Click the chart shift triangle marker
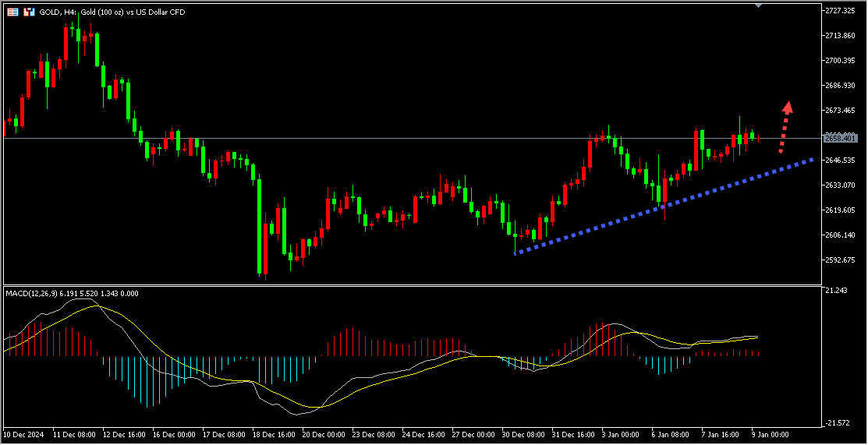868x445 pixels. [x=758, y=5]
